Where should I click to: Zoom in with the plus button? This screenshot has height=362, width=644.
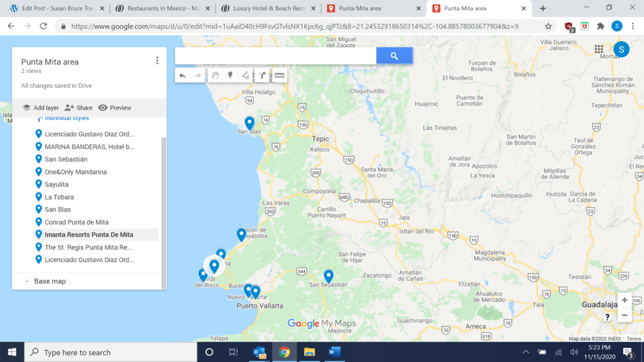click(x=625, y=300)
